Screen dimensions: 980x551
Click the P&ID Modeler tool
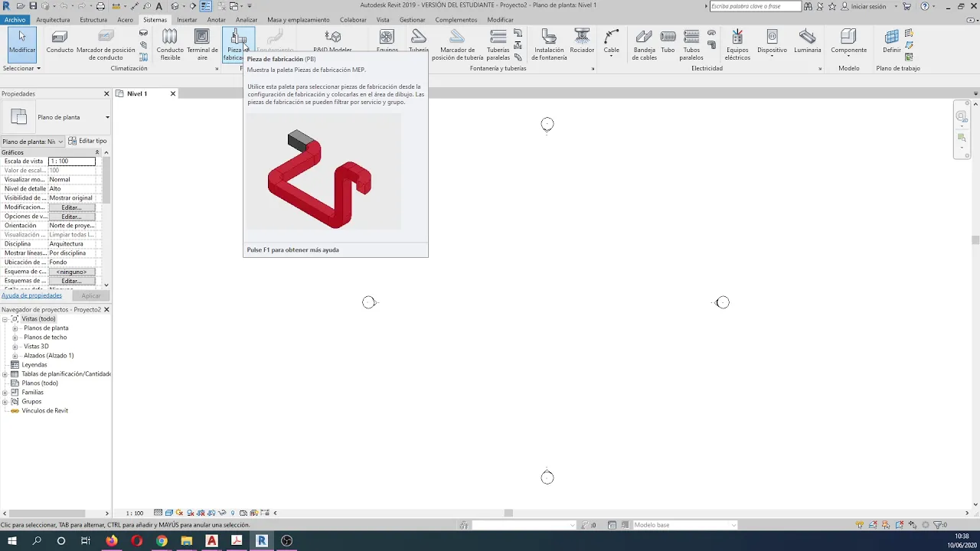(332, 42)
